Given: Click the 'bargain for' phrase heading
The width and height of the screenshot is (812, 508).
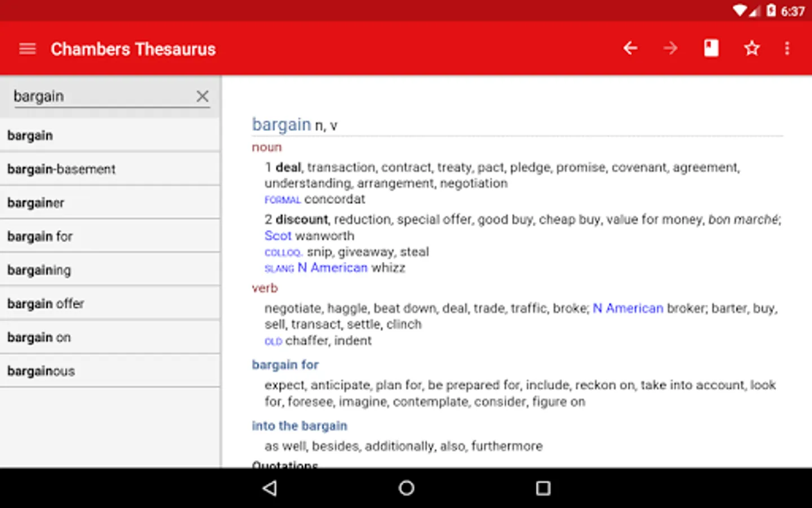Looking at the screenshot, I should (x=285, y=365).
